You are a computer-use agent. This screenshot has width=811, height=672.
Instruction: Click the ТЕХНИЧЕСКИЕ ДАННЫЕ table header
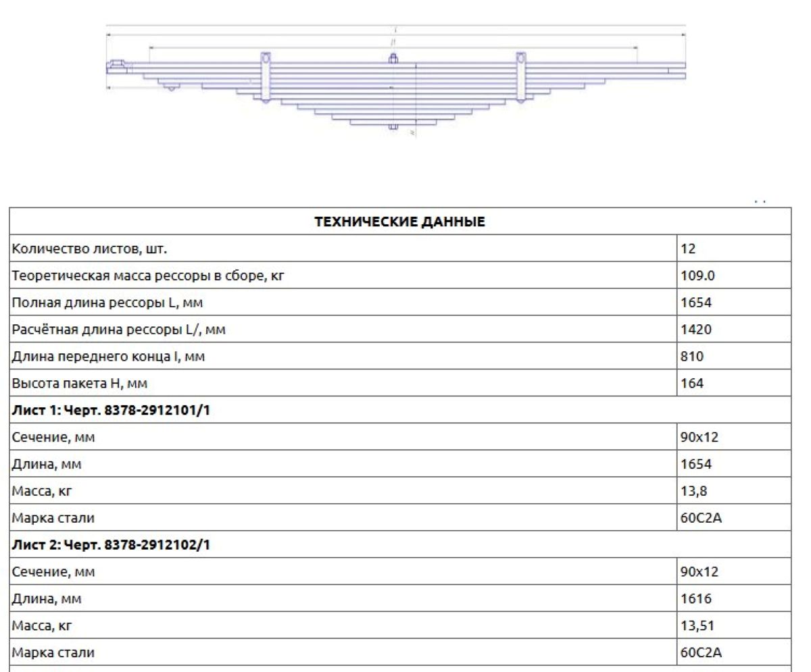point(399,222)
